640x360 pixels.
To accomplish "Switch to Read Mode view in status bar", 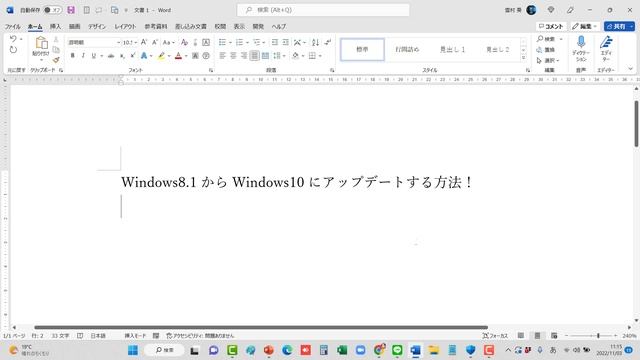I will point(521,336).
